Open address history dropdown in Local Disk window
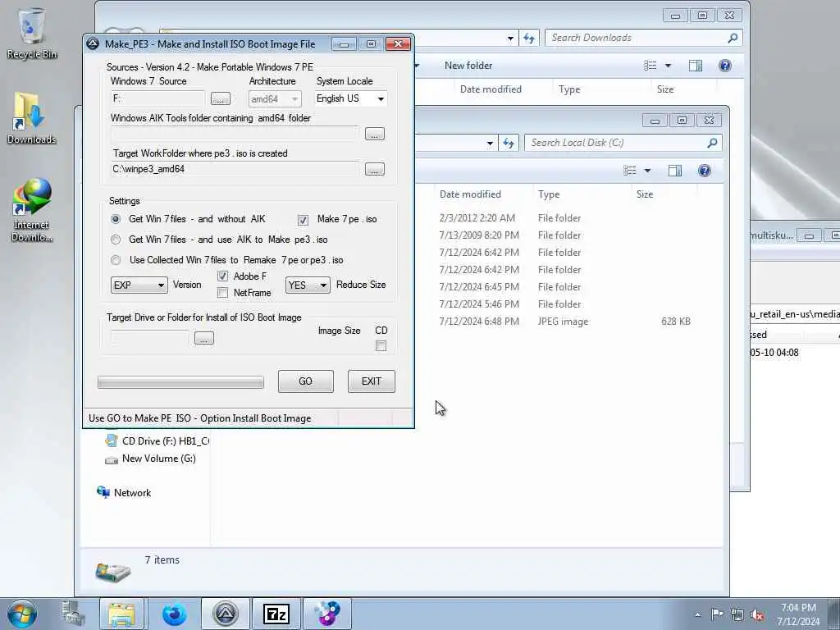 tap(490, 143)
